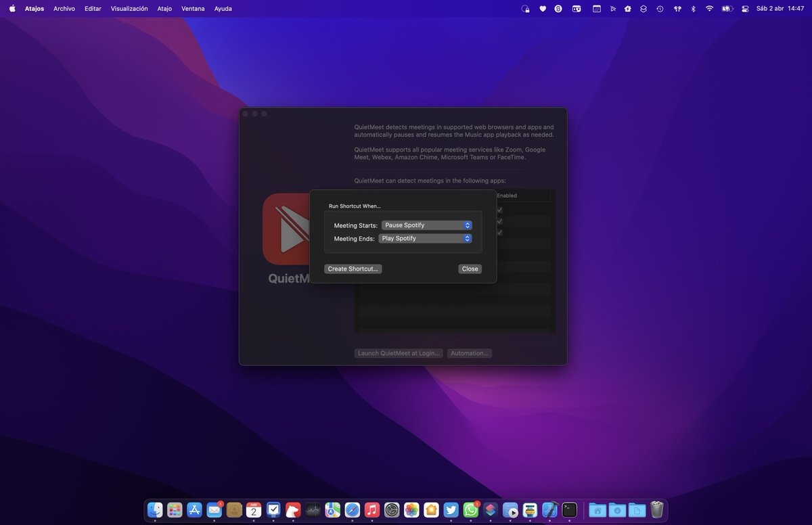The image size is (812, 525).
Task: Open Stocks from the Dock
Action: coord(313,509)
